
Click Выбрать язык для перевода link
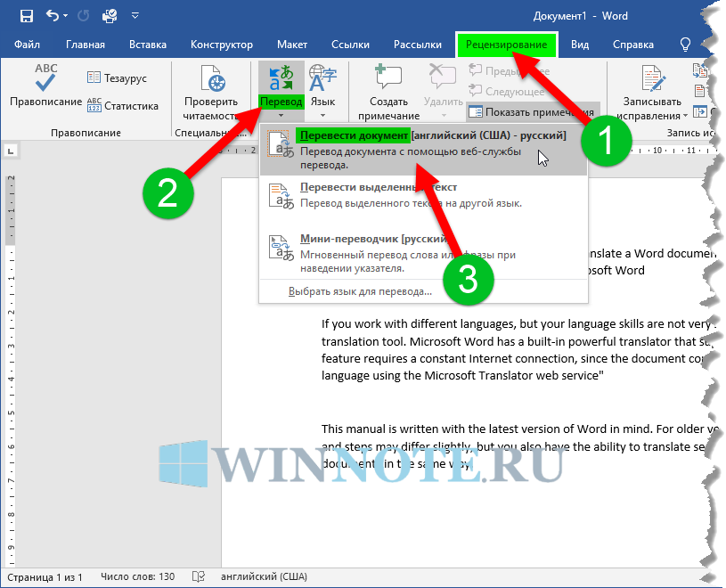coord(361,290)
